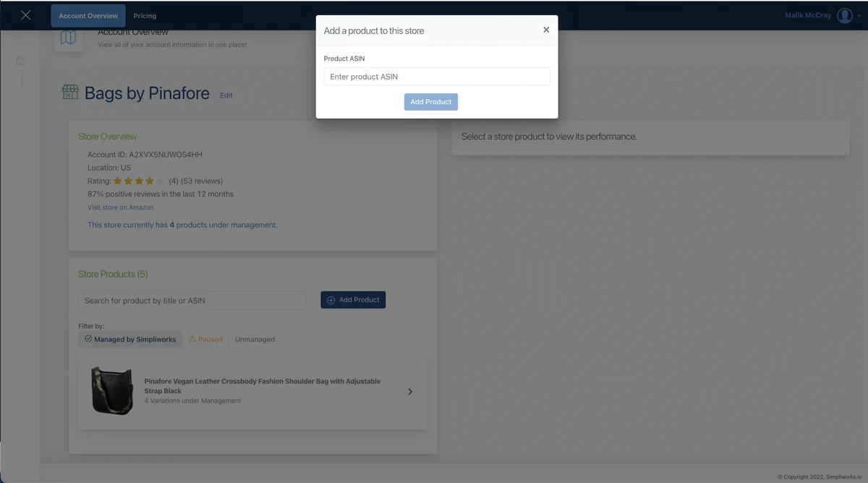
Task: Expand the Pinafore bag product chevron
Action: click(x=410, y=392)
